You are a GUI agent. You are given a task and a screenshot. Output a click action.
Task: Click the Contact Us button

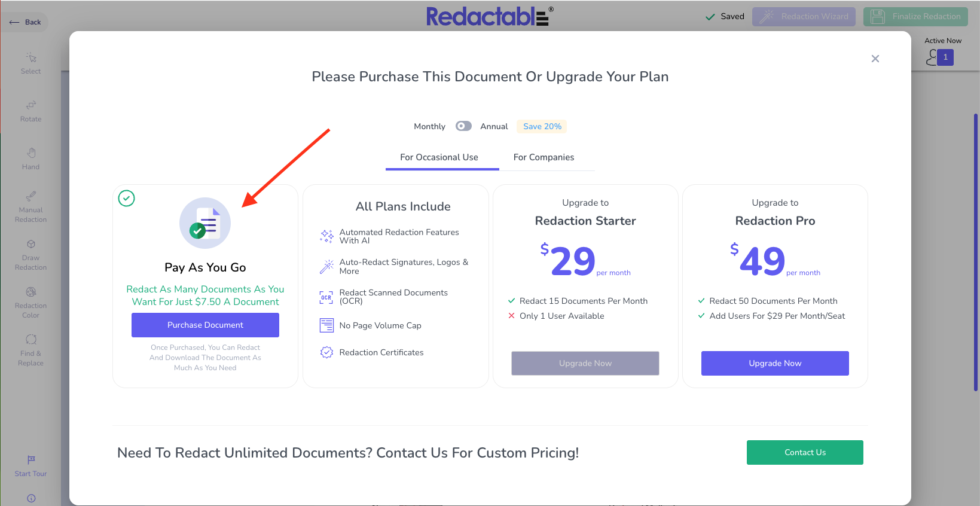tap(805, 452)
